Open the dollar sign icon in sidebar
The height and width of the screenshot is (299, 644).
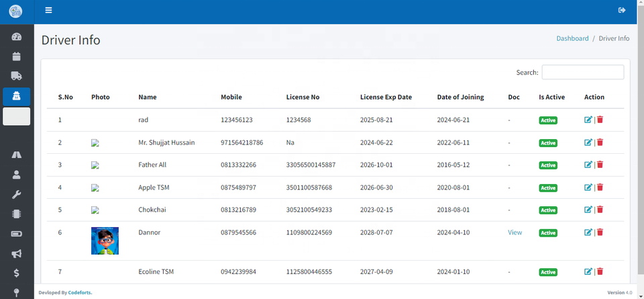click(17, 273)
